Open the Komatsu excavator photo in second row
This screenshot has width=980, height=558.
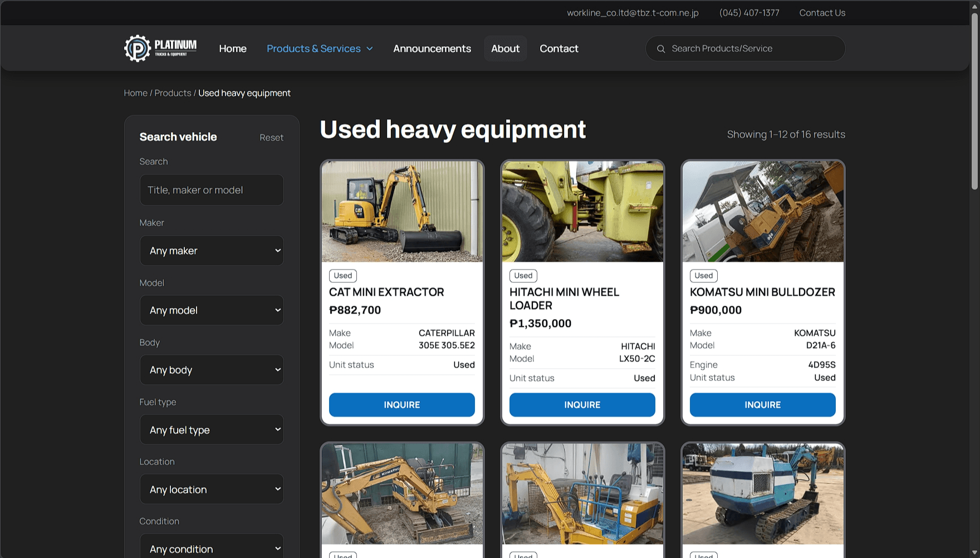click(402, 494)
